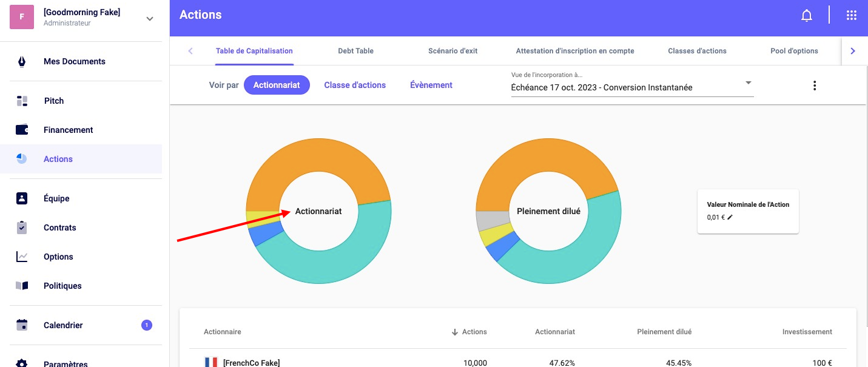868x367 pixels.
Task: Edit nominal share value pencil icon
Action: [730, 217]
